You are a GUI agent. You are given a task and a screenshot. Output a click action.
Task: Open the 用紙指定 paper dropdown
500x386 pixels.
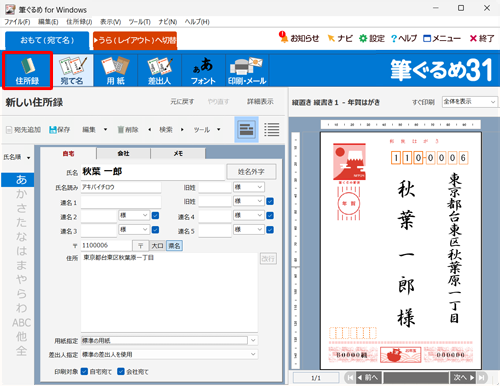point(253,340)
